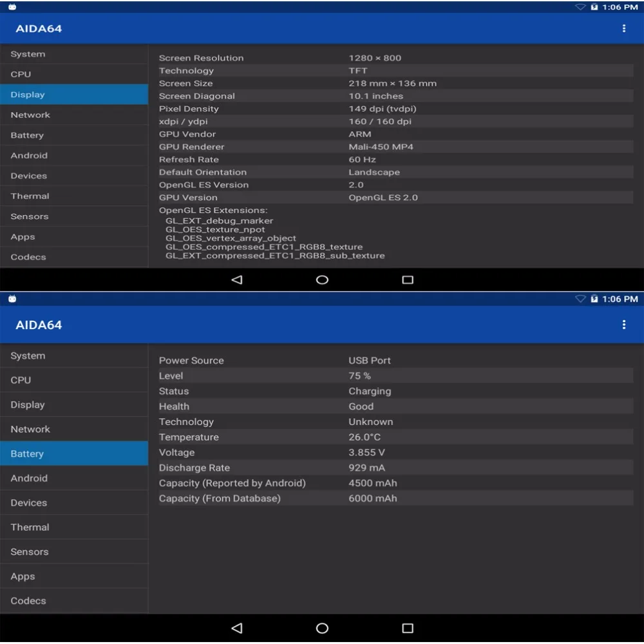Screen dimensions: 644x644
Task: Tap Back navigation icon in bottom screen
Action: 237,628
